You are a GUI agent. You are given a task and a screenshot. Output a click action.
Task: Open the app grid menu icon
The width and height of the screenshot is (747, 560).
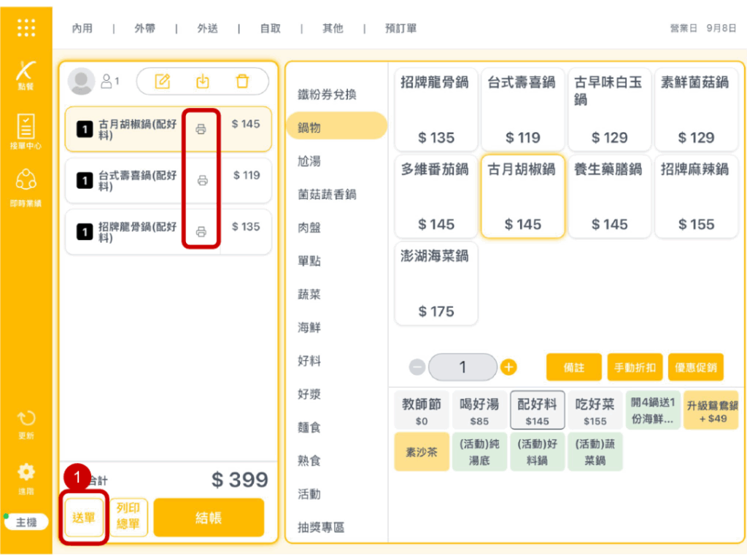pyautogui.click(x=26, y=28)
